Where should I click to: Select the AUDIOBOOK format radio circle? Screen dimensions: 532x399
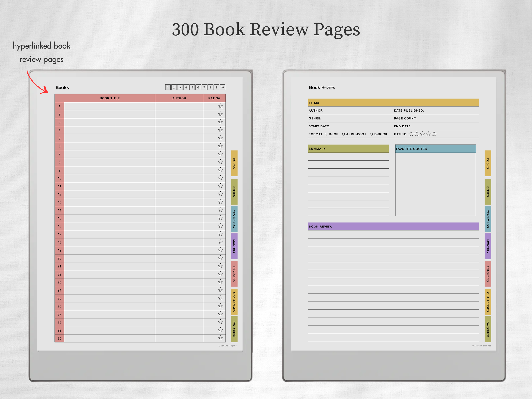coord(343,134)
